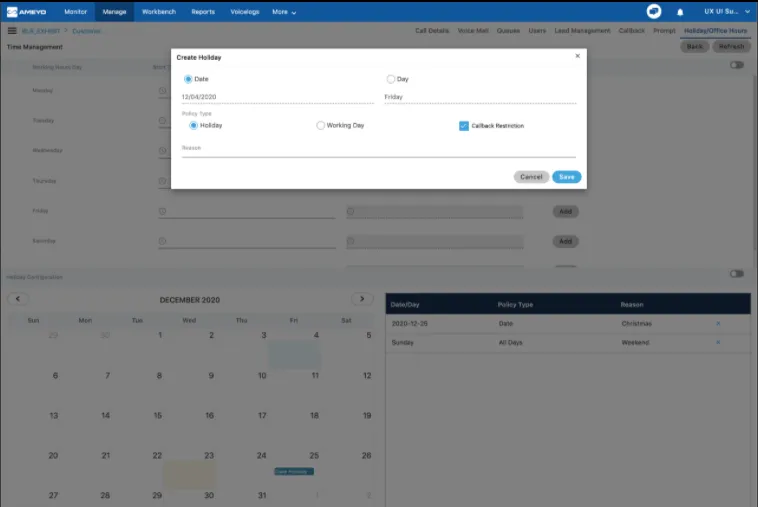Click the Ameyo logo
The image size is (758, 507).
(27, 12)
